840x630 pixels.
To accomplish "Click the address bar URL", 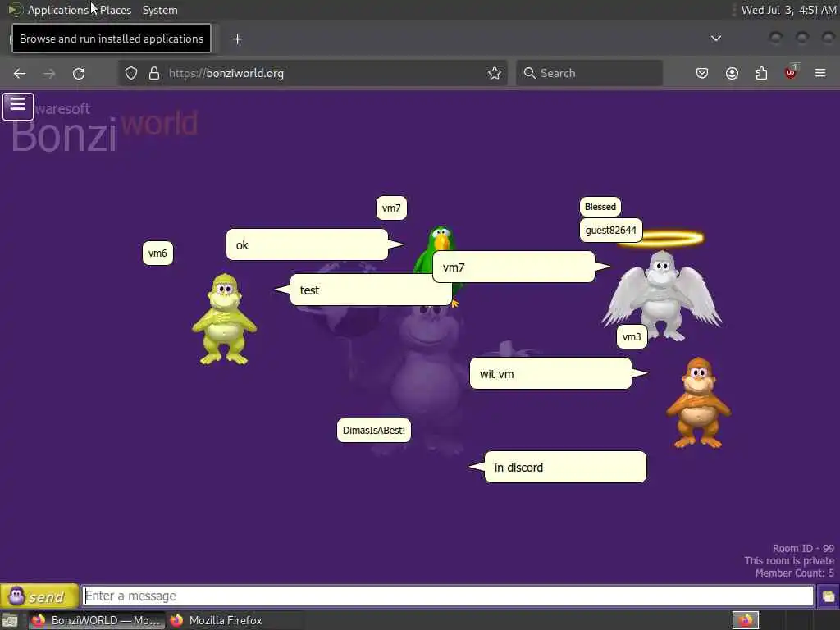I will pos(226,73).
